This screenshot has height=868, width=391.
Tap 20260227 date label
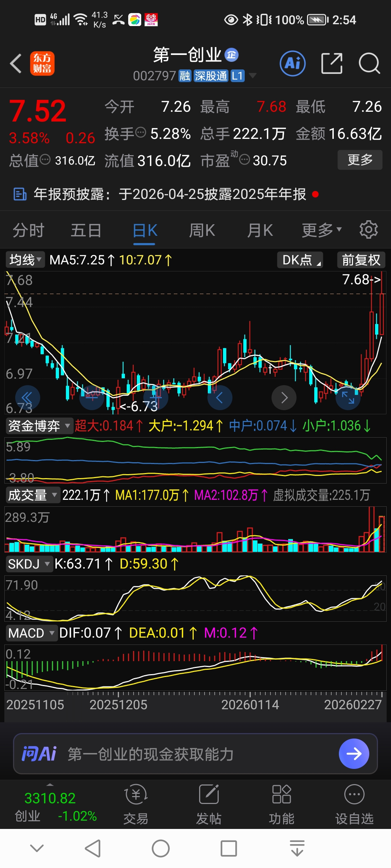[353, 705]
